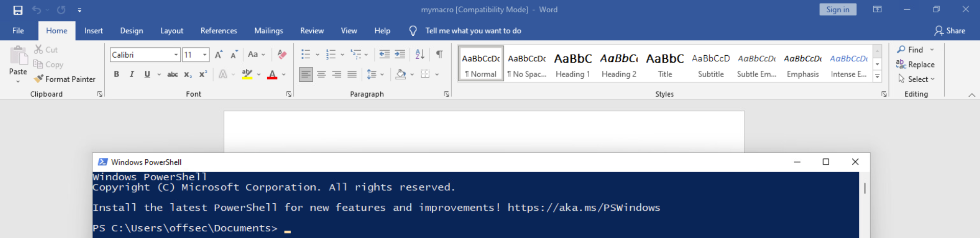Click the Increase Indent icon
The image size is (980, 238).
400,55
